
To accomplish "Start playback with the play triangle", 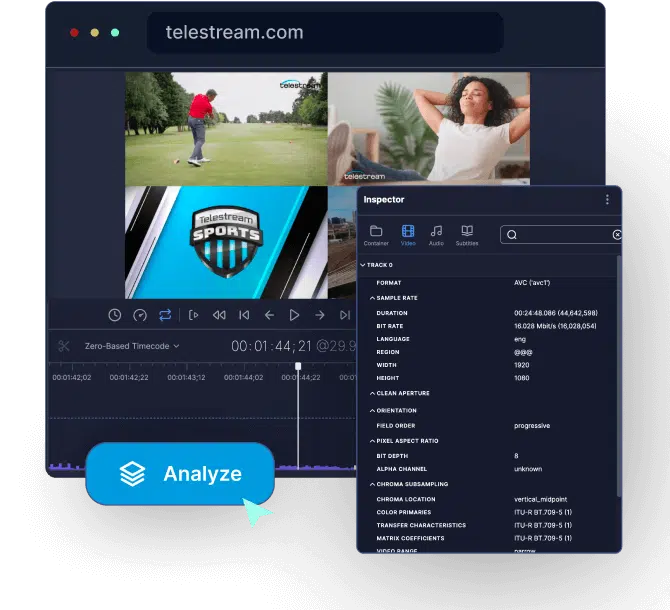I will click(294, 315).
